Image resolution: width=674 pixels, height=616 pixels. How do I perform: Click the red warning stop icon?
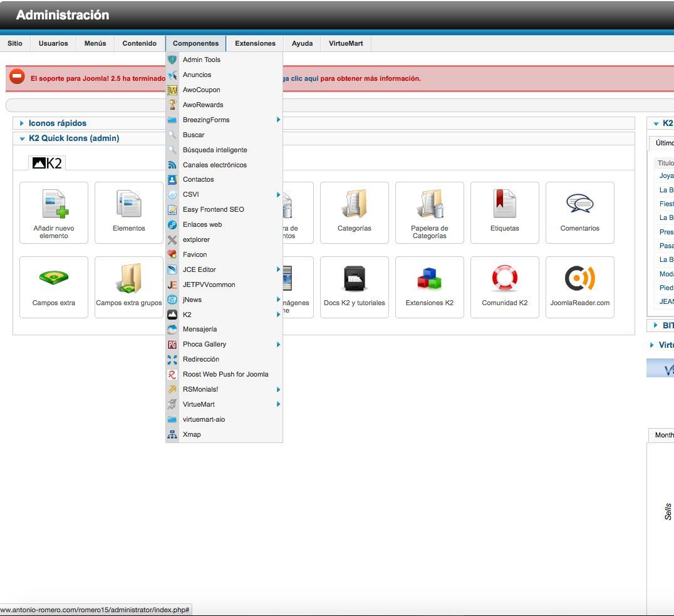coord(17,76)
